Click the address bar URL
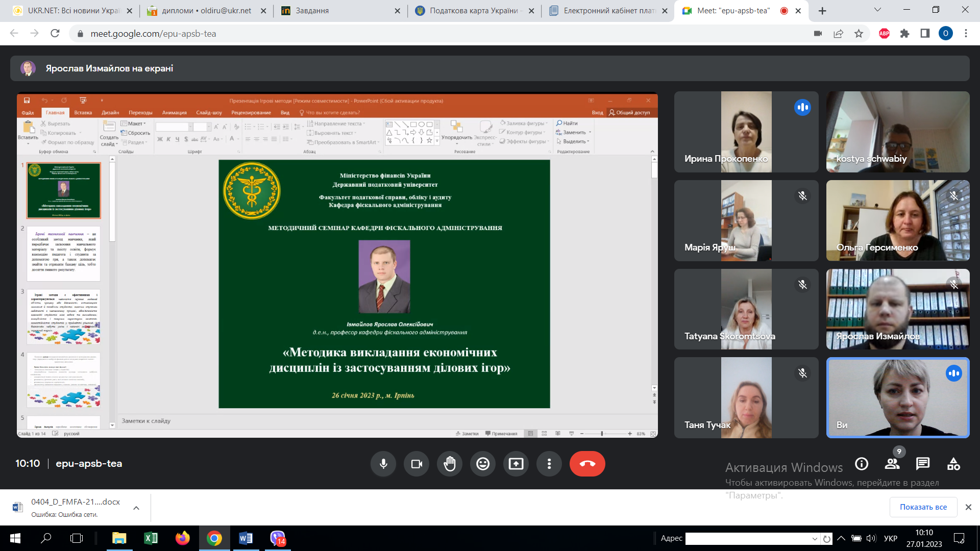 tap(153, 34)
